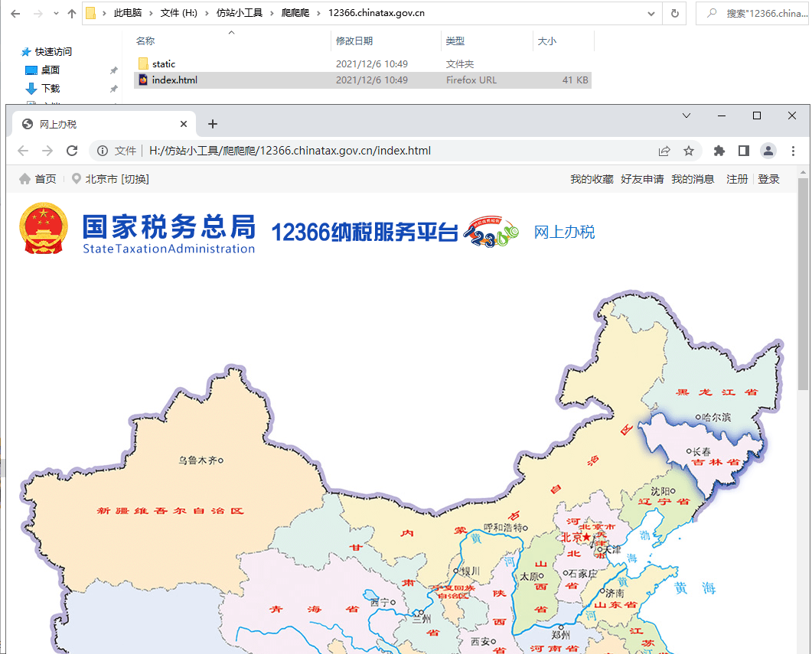812x654 pixels.
Task: Click the Explorer up-directory arrow
Action: pyautogui.click(x=71, y=14)
